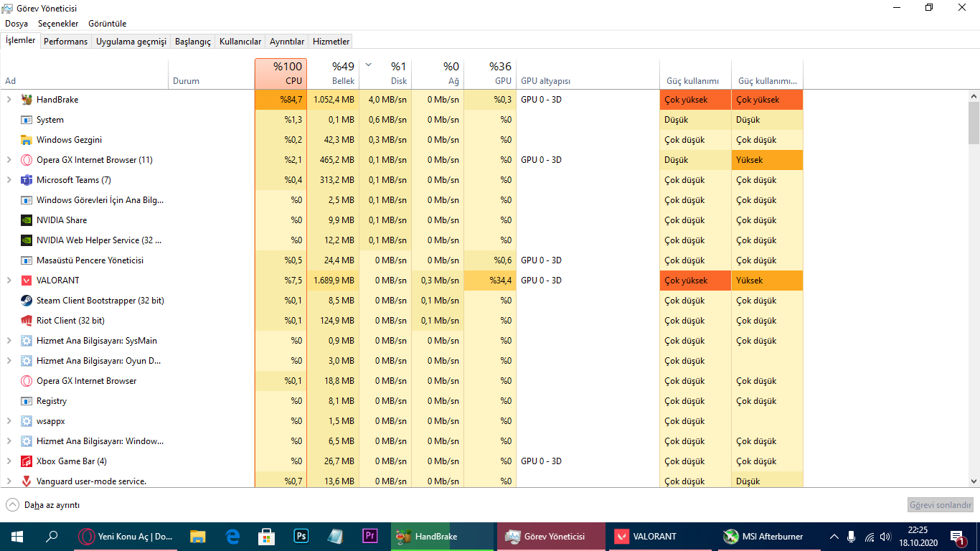This screenshot has height=551, width=980.
Task: Switch to the Performans tab
Action: (65, 42)
